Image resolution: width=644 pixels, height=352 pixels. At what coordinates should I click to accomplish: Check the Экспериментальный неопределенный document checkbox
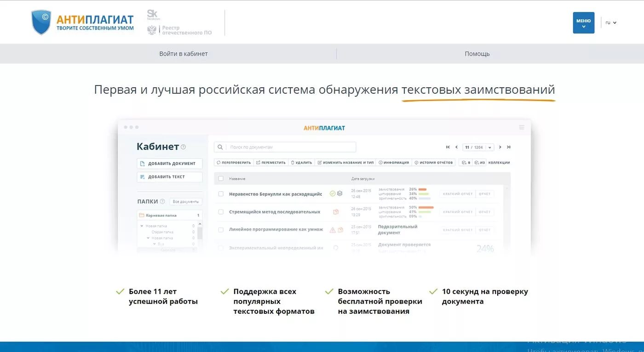[221, 248]
